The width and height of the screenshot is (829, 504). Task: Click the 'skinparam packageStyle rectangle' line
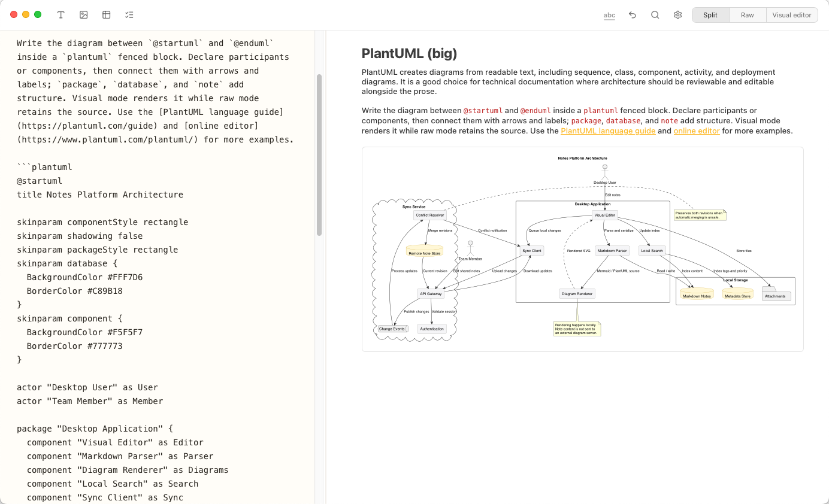[x=97, y=250]
